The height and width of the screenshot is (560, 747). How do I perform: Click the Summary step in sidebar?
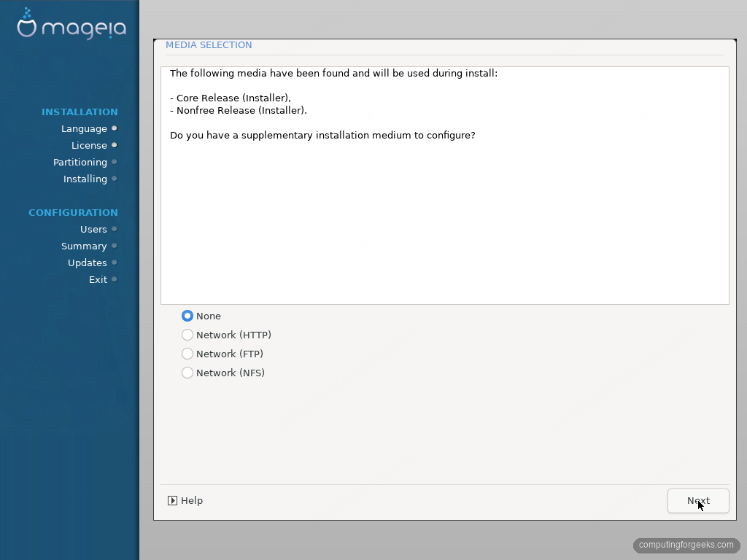pyautogui.click(x=84, y=246)
